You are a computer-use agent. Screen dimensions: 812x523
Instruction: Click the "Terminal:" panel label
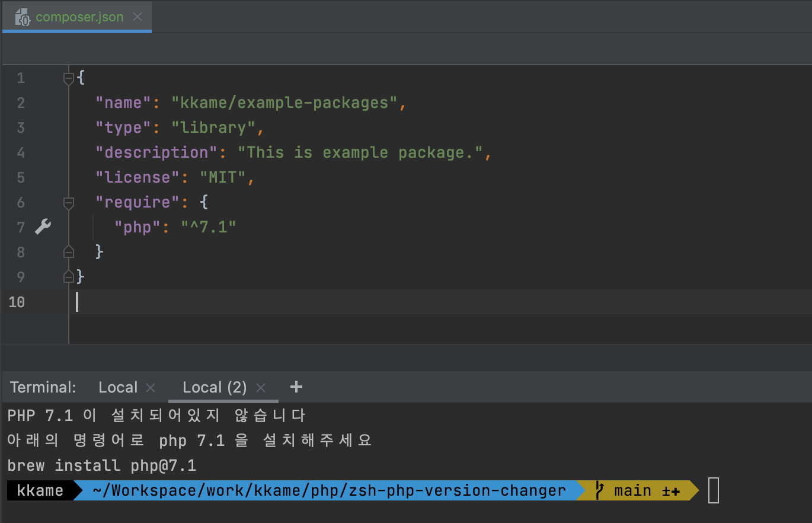coord(43,387)
